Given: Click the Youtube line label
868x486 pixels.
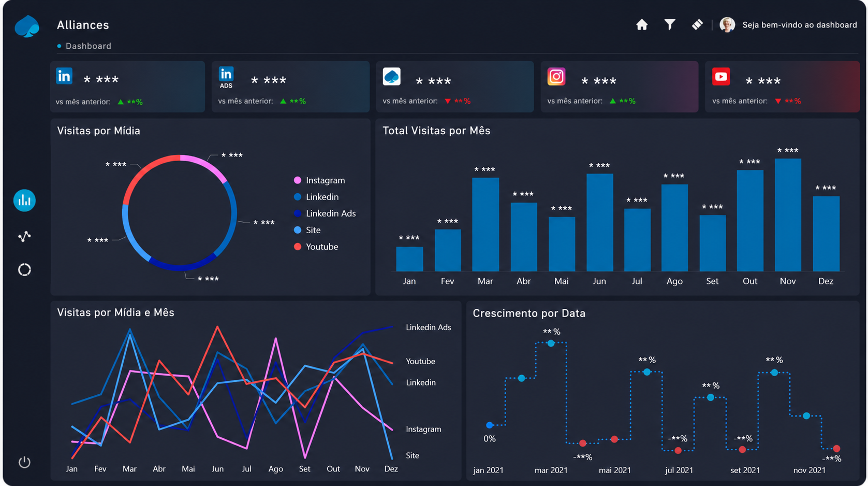Looking at the screenshot, I should [x=420, y=361].
